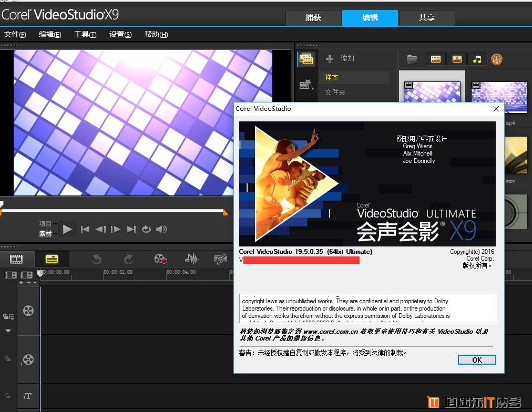Select the title track T icon
This screenshot has width=532, height=412.
click(x=28, y=396)
